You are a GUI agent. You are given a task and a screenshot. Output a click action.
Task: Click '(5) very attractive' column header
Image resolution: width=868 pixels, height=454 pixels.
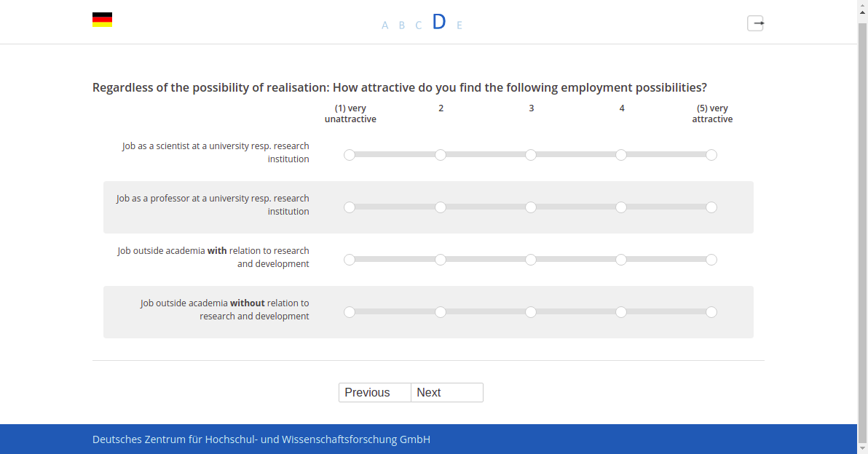pyautogui.click(x=712, y=114)
